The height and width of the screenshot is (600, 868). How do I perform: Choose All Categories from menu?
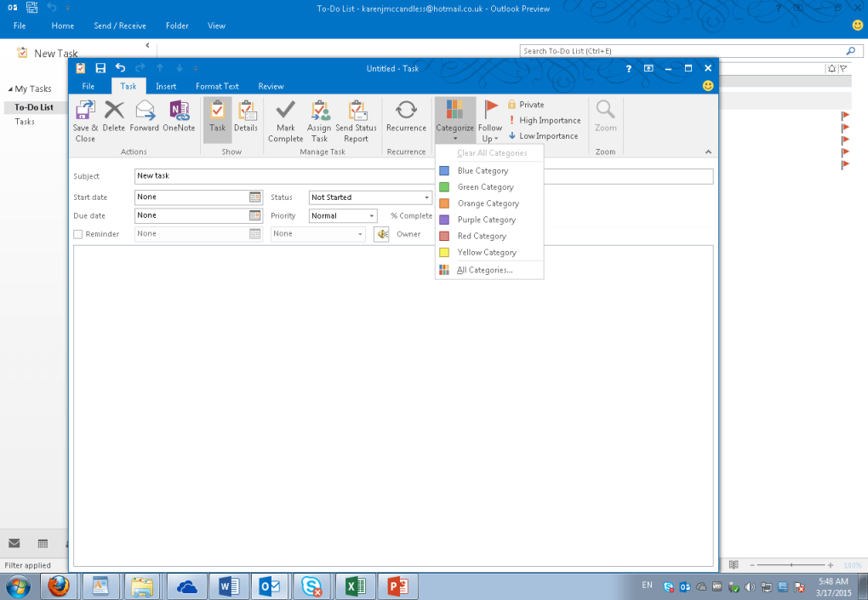(484, 271)
